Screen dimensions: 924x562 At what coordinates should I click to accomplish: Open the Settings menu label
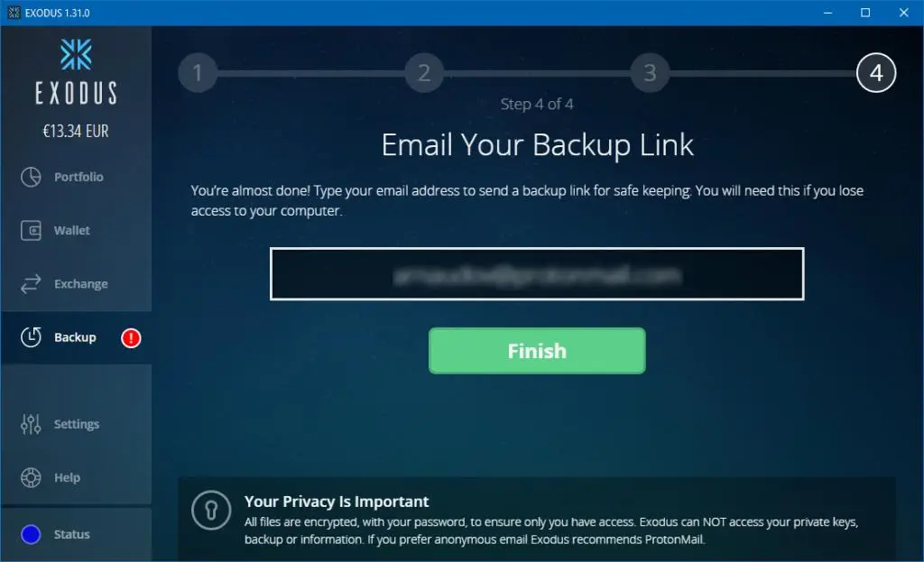77,424
